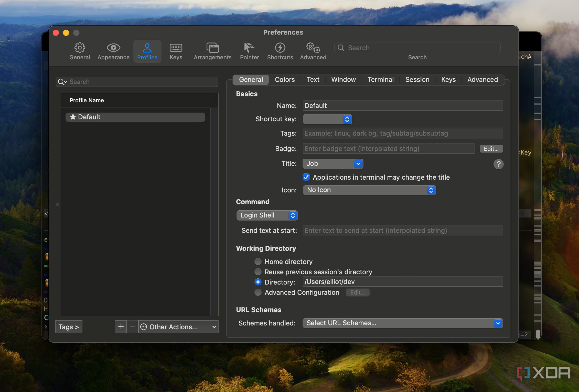Switch to the General profile tab

click(251, 80)
